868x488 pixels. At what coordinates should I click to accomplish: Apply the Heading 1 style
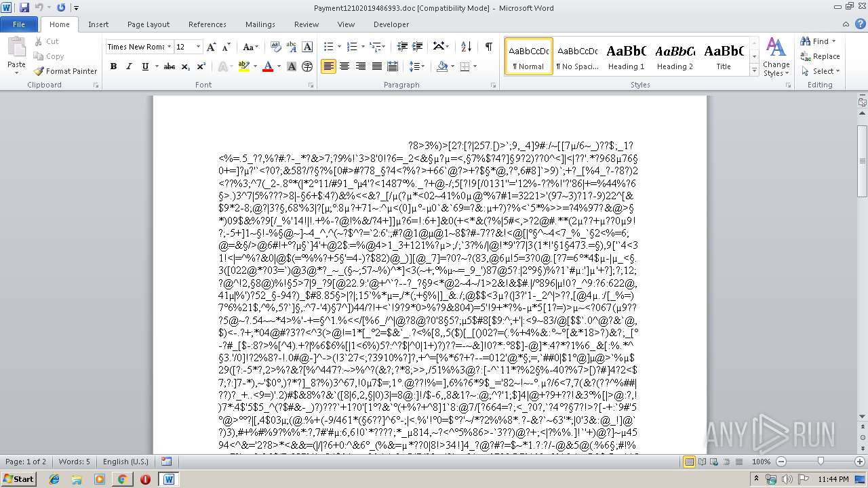626,56
